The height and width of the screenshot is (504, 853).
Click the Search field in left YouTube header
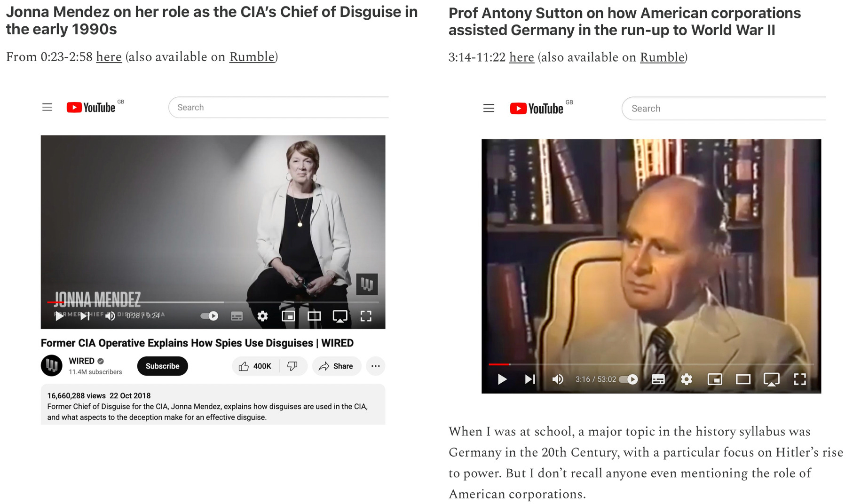pyautogui.click(x=279, y=107)
